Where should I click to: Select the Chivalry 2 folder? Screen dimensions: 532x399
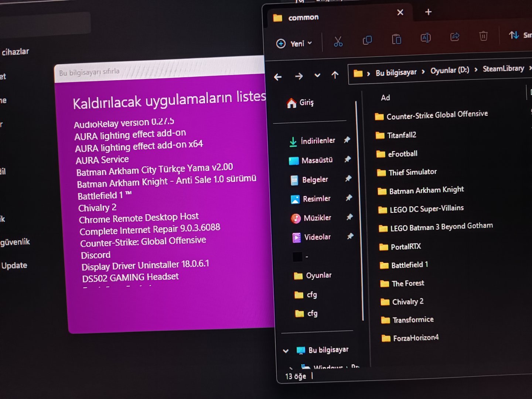(402, 302)
